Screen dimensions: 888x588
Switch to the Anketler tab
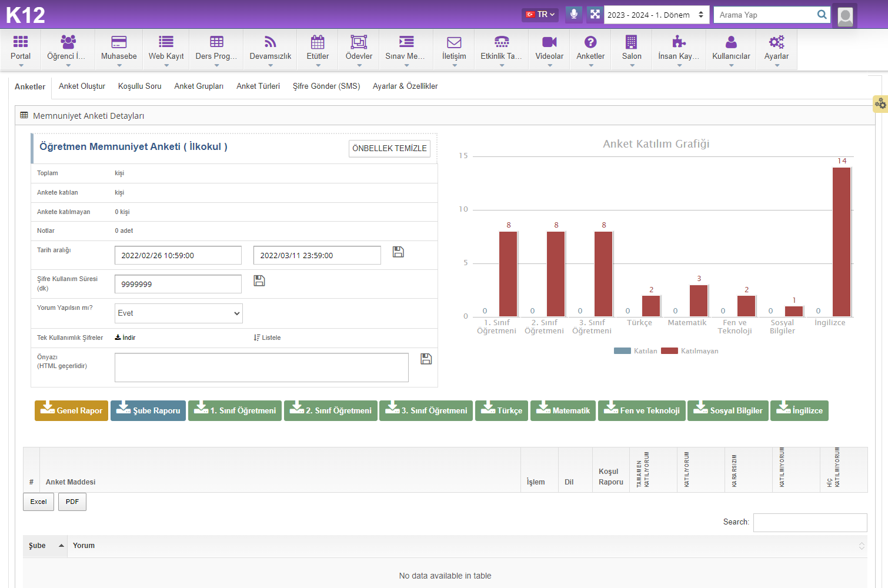click(x=30, y=86)
